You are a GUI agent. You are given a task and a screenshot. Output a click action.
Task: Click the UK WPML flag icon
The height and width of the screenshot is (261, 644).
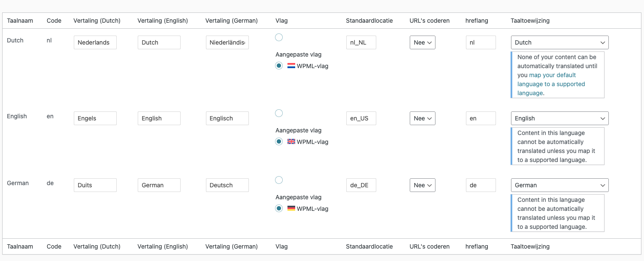click(291, 142)
